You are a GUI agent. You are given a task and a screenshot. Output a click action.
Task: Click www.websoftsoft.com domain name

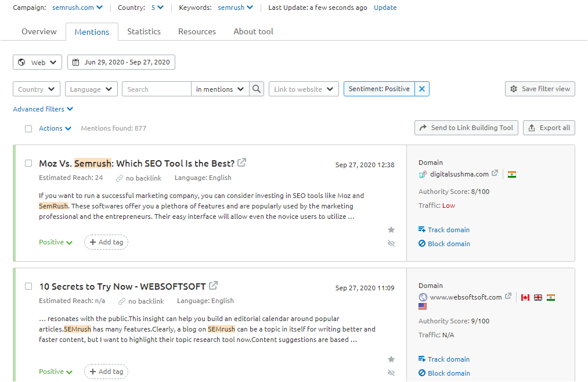click(x=466, y=297)
